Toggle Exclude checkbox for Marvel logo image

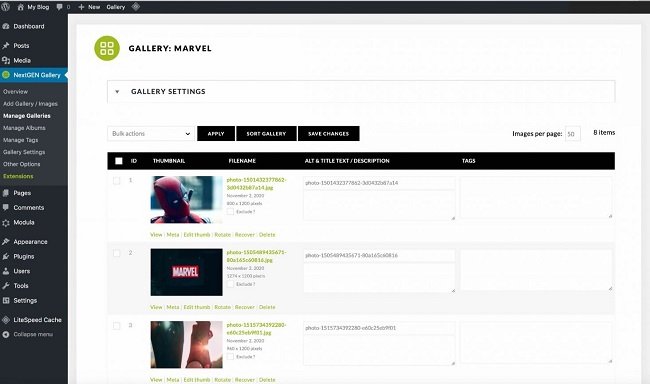coord(230,284)
